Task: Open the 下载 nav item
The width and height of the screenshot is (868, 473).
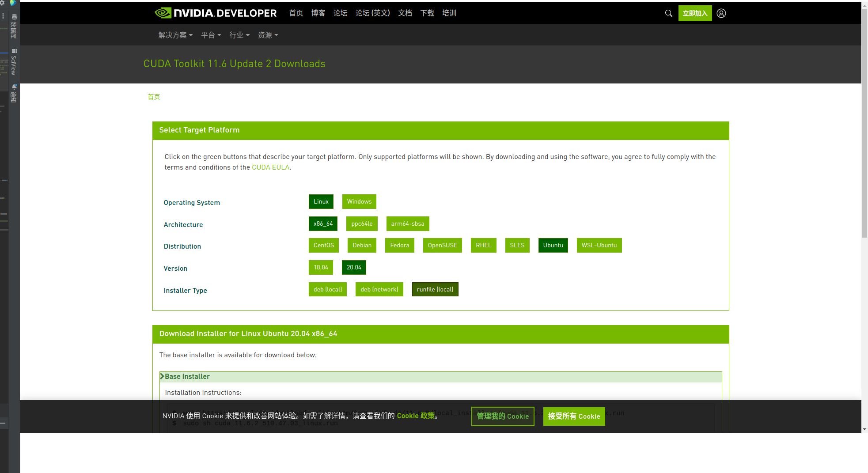Action: point(427,13)
